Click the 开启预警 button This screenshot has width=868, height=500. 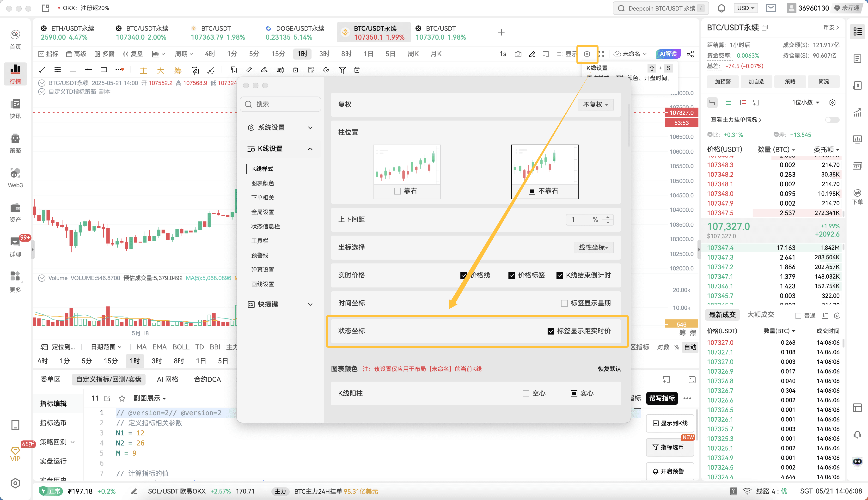click(x=670, y=471)
